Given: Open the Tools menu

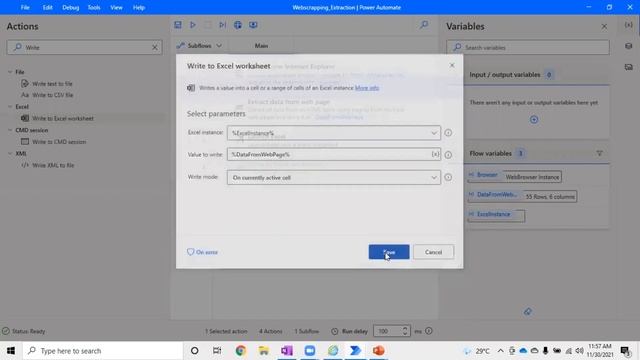Looking at the screenshot, I should click(x=94, y=7).
